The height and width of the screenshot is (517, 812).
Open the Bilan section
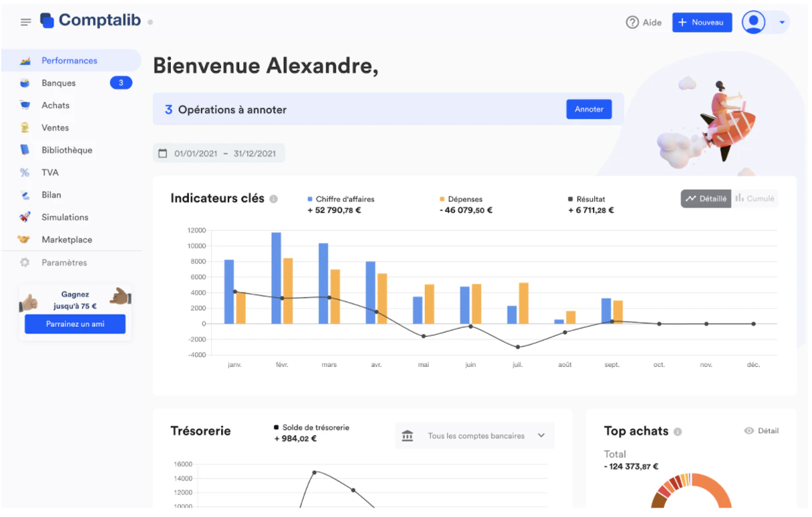coord(71,195)
